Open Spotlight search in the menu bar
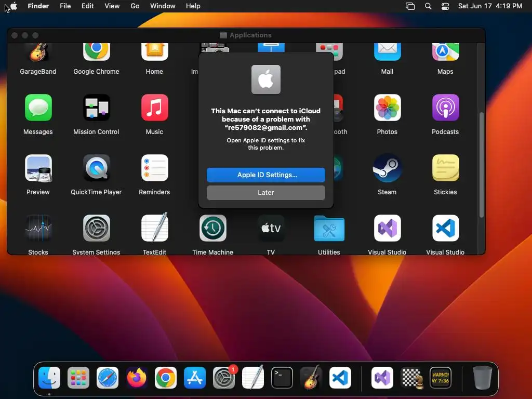This screenshot has width=532, height=399. coord(428,6)
